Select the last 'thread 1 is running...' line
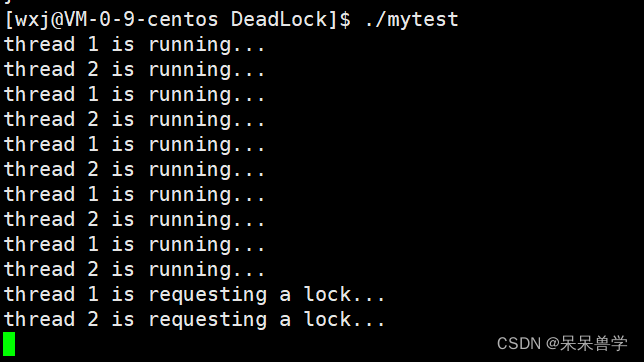Screen dimensions: 644x362 [134, 245]
